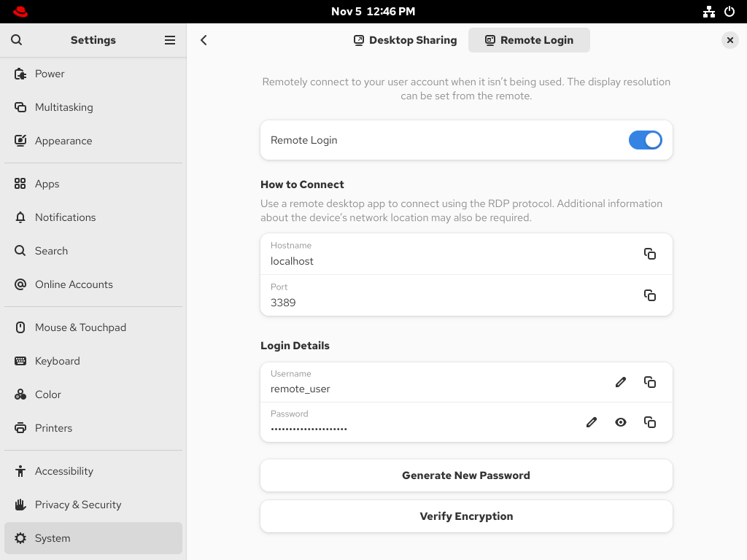This screenshot has height=560, width=747.
Task: Verify the encryption
Action: [x=466, y=516]
